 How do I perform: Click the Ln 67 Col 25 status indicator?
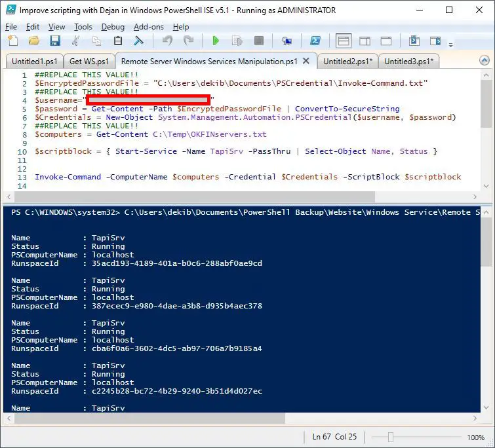point(334,437)
